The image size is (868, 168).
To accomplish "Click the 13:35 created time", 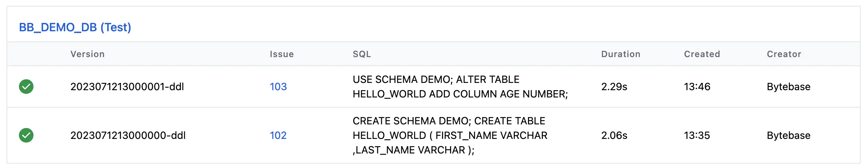I will coord(697,135).
